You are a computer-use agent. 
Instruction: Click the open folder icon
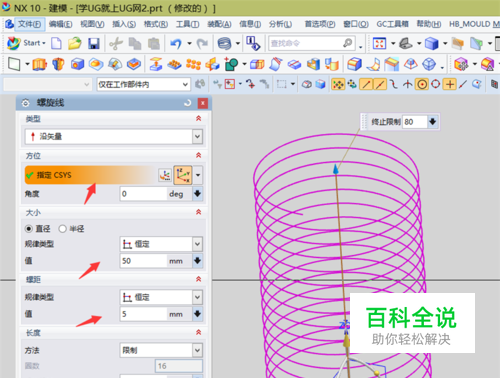(x=75, y=43)
